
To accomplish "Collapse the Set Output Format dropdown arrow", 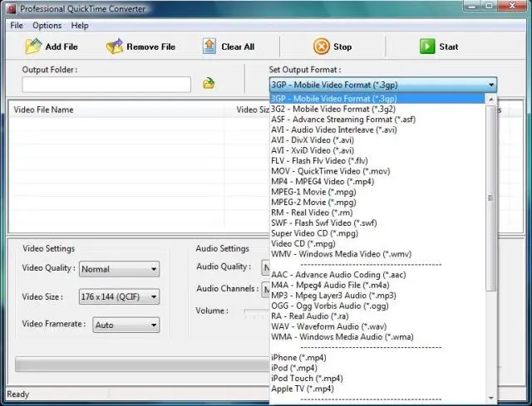I will (491, 85).
